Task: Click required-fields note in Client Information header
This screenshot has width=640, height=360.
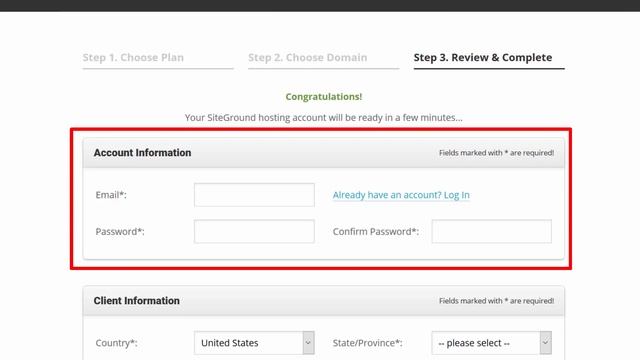Action: pyautogui.click(x=496, y=301)
